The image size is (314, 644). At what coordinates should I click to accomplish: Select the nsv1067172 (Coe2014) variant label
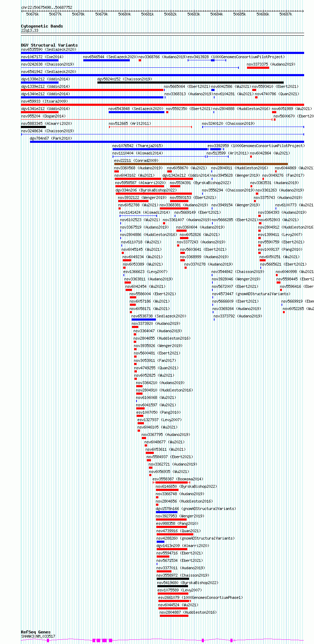[x=42, y=57]
